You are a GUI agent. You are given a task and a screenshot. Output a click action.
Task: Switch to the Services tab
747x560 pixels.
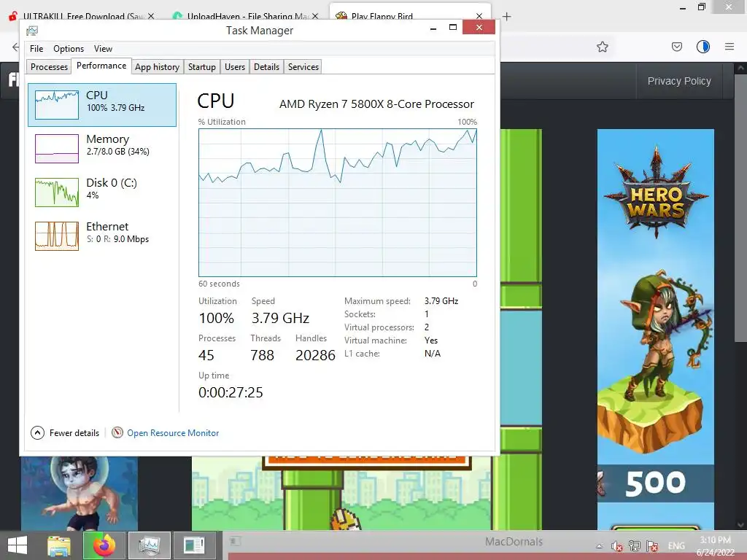pos(303,66)
